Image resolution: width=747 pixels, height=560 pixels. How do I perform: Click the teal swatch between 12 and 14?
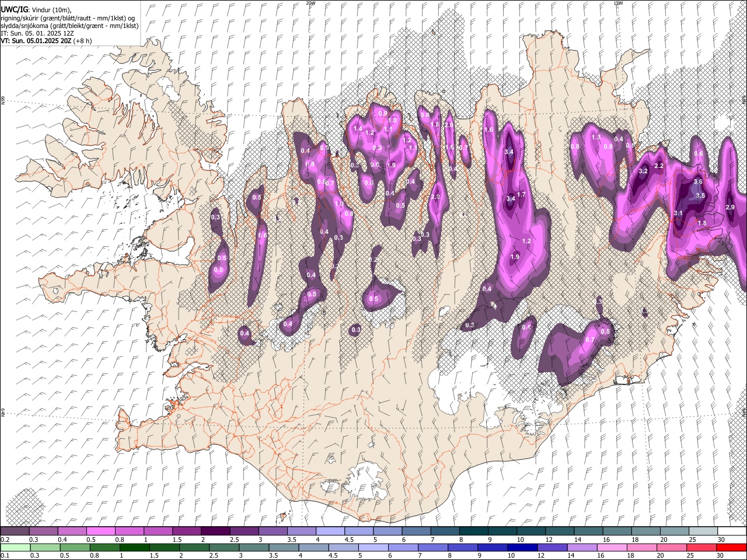pyautogui.click(x=560, y=531)
